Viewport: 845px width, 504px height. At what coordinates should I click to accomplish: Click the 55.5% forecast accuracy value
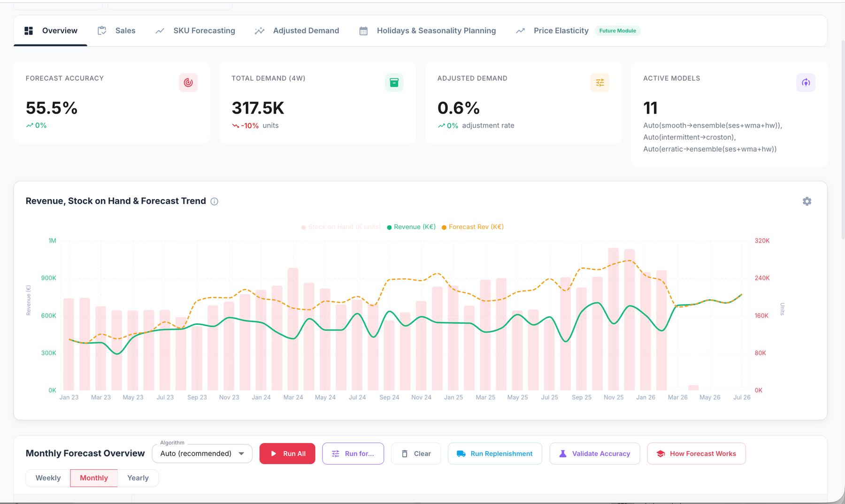click(x=52, y=108)
